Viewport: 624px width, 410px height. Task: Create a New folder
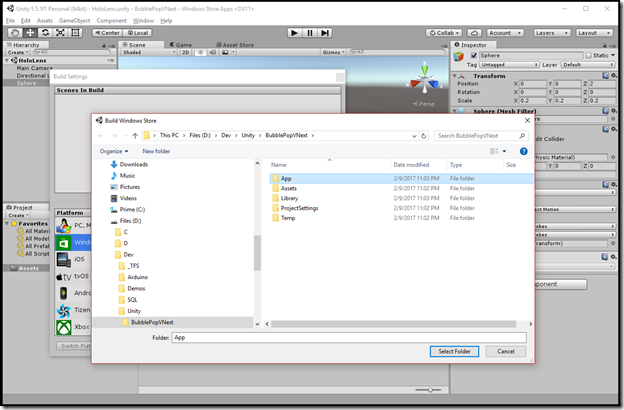[156, 151]
